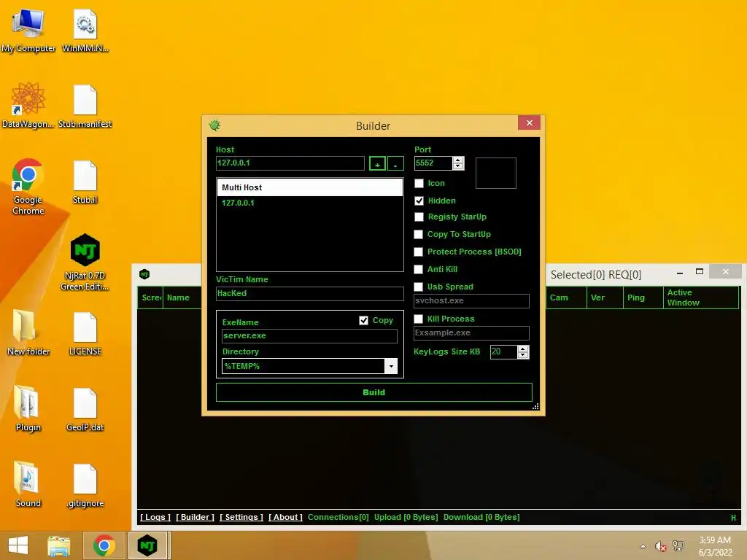Click the ExeName server.exe field
Viewport: 747px width, 560px height.
(309, 335)
